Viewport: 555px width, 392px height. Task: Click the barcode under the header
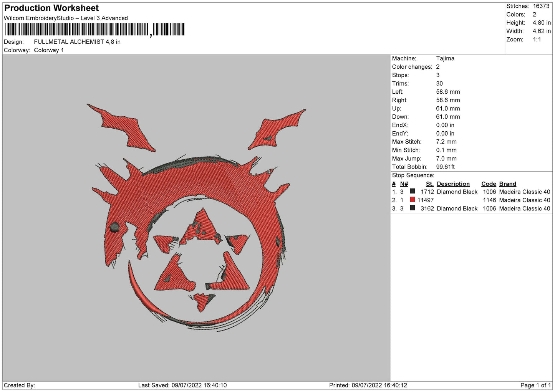pos(95,30)
